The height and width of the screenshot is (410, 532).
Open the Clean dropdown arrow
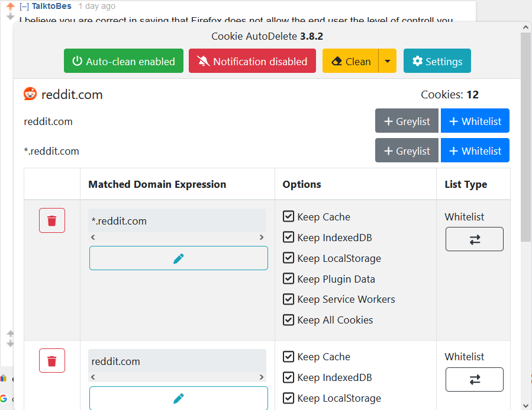388,61
